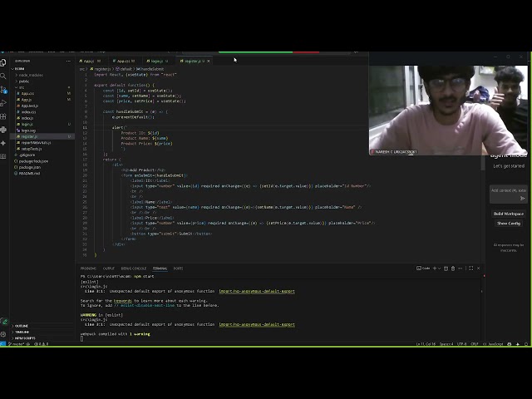Switch to the App.js editor tab
532x399 pixels.
pos(90,61)
